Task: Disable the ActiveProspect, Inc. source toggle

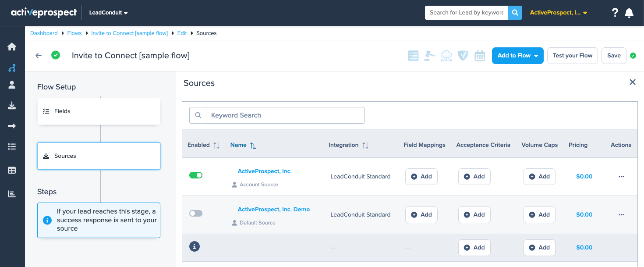Action: click(196, 175)
